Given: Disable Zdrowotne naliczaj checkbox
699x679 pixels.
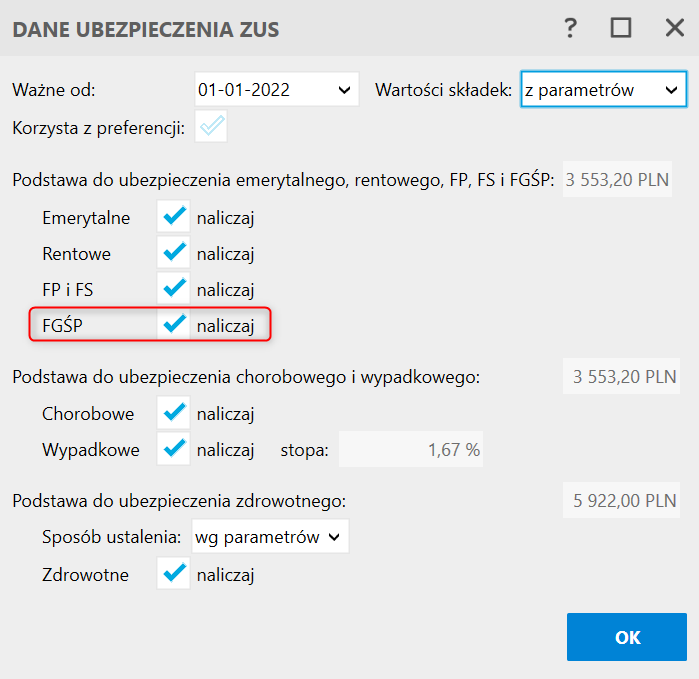Looking at the screenshot, I should pos(175,574).
